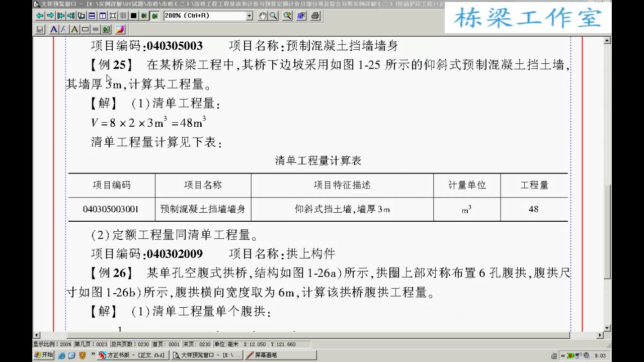Click project code 040302009 in the document
Image resolution: width=644 pixels, height=362 pixels.
[x=175, y=254]
